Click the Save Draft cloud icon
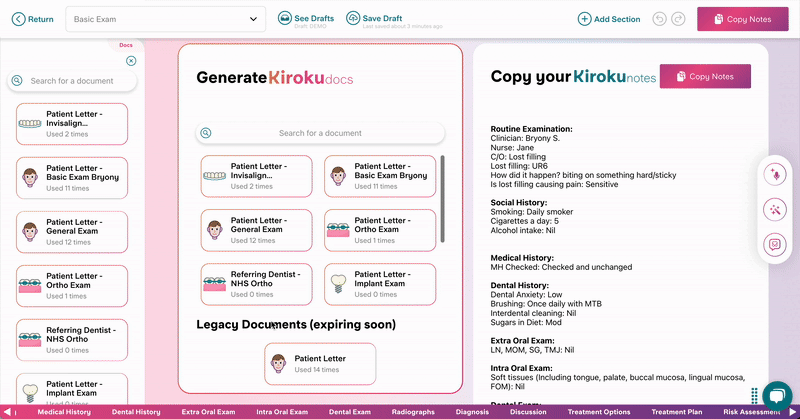This screenshot has width=800, height=419. 353,18
